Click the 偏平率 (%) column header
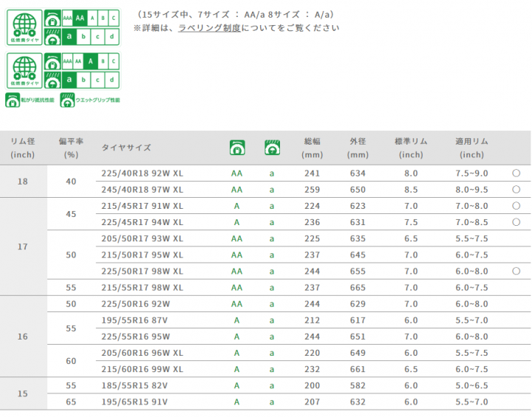This screenshot has height=417, width=532. (x=71, y=148)
